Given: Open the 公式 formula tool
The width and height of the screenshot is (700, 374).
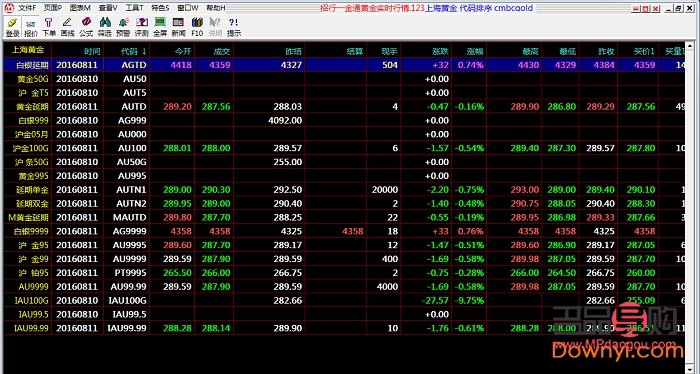Looking at the screenshot, I should tap(86, 27).
